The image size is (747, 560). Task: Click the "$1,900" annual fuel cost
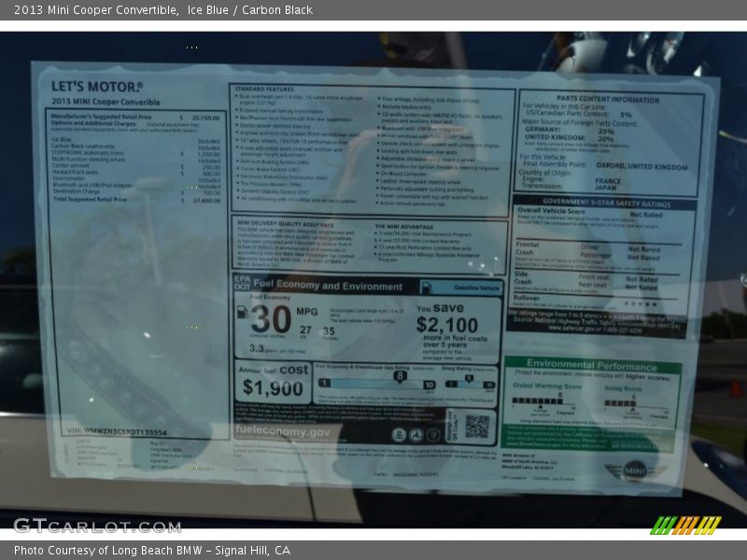pyautogui.click(x=273, y=388)
